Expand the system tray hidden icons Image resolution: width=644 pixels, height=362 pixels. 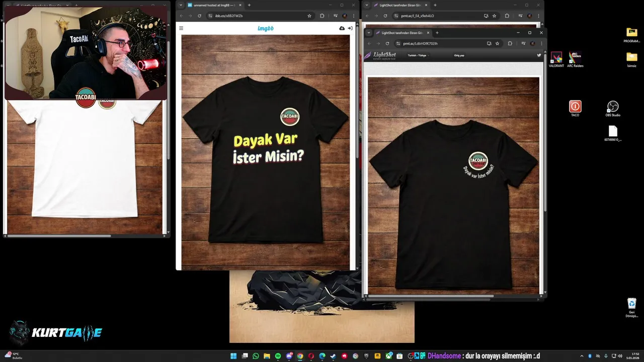tap(582, 356)
